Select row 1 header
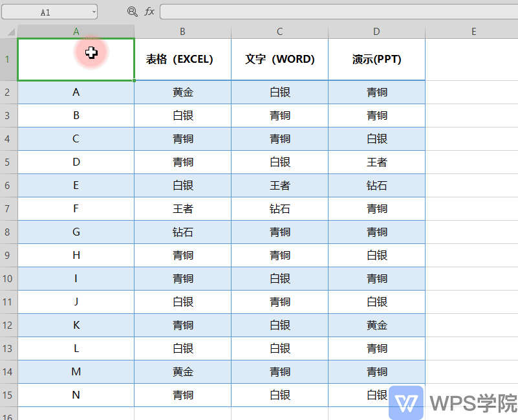Image resolution: width=518 pixels, height=420 pixels. pos(8,60)
